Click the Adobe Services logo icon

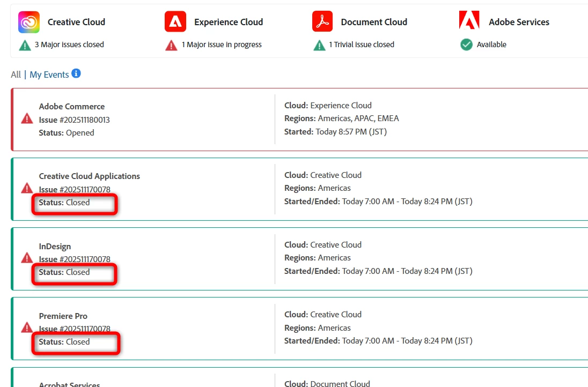[x=469, y=20]
